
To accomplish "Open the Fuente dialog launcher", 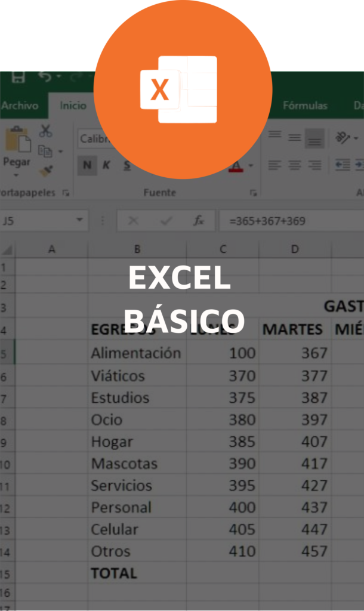I will (254, 193).
